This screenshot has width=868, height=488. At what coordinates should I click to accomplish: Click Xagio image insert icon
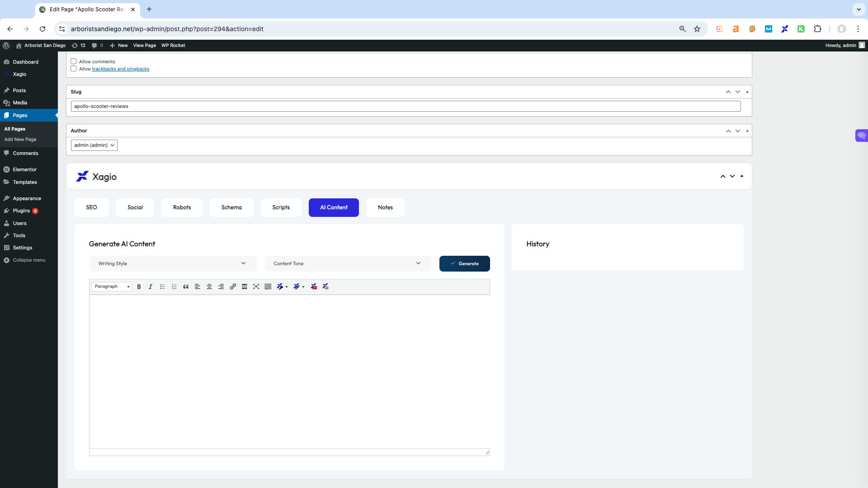pos(325,286)
